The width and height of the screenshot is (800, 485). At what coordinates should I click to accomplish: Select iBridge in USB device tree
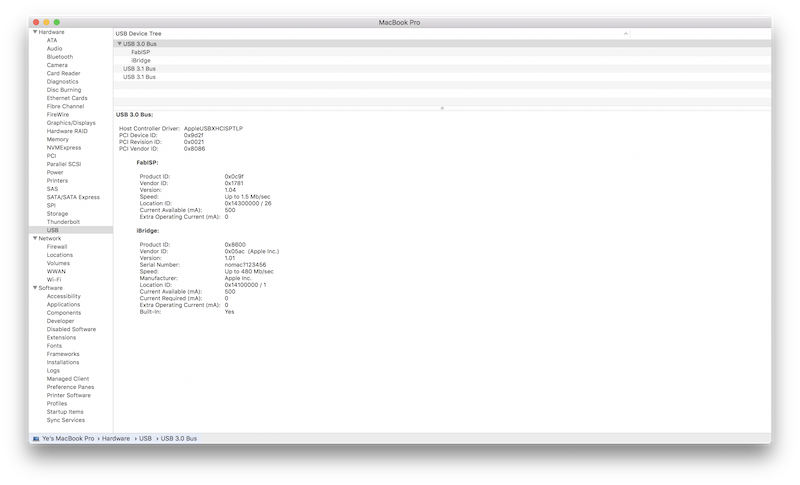pos(140,60)
